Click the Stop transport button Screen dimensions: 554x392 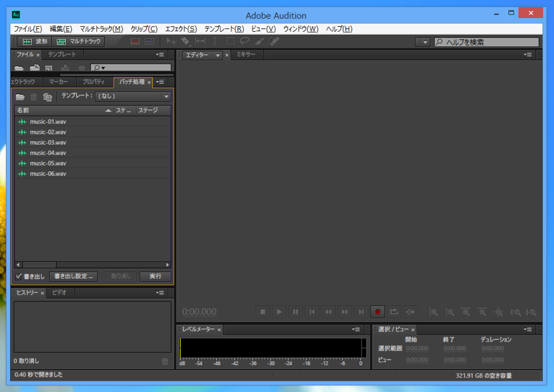(x=262, y=312)
